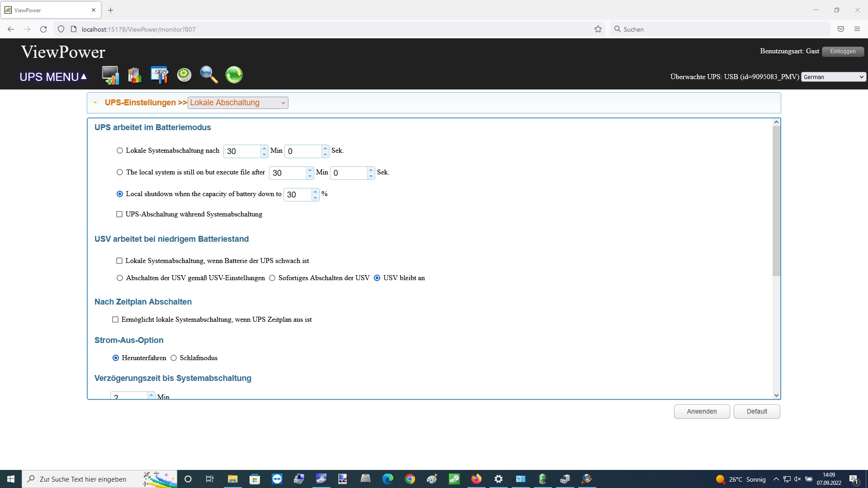Open the hammer and wrench tools icon
The width and height of the screenshot is (868, 488).
pos(159,75)
